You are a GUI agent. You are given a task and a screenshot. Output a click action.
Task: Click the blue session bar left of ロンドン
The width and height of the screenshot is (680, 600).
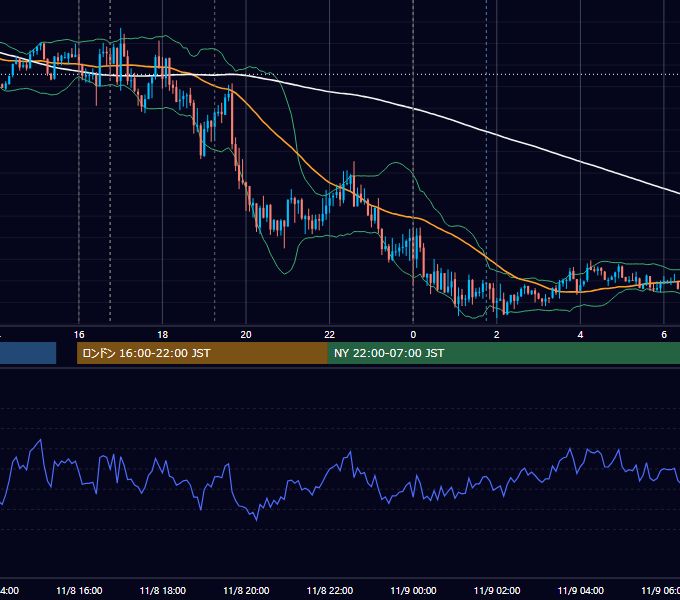click(28, 353)
